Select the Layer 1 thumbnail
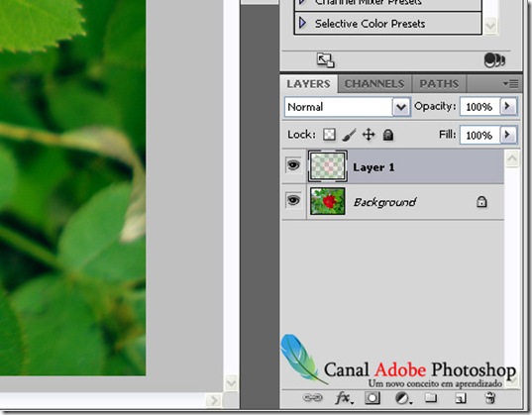Viewport: 532px width, 415px height. tap(328, 166)
